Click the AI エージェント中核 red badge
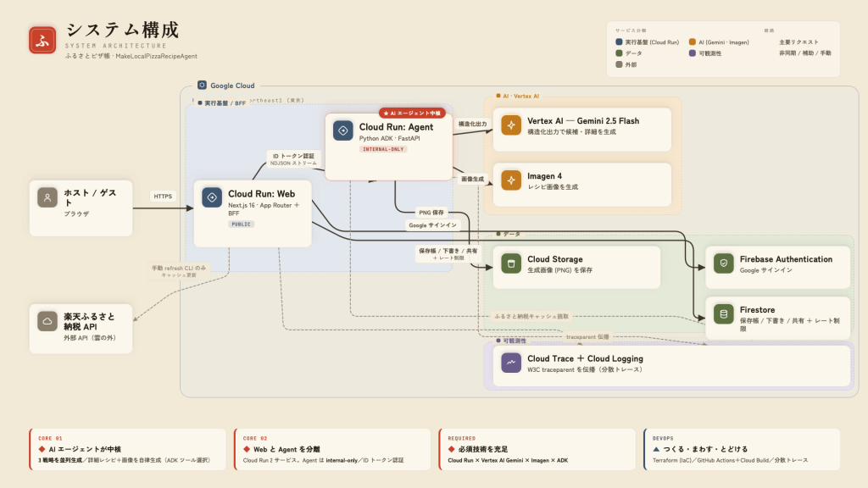868x488 pixels. click(x=412, y=113)
